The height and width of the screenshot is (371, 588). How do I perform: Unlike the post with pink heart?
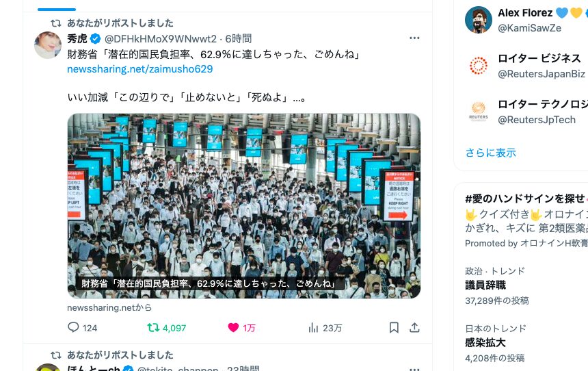[233, 327]
